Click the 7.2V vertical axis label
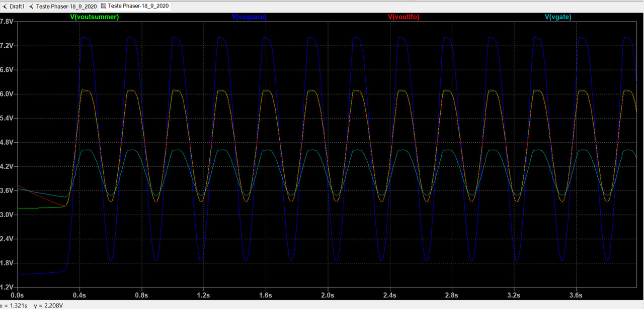 click(7, 46)
